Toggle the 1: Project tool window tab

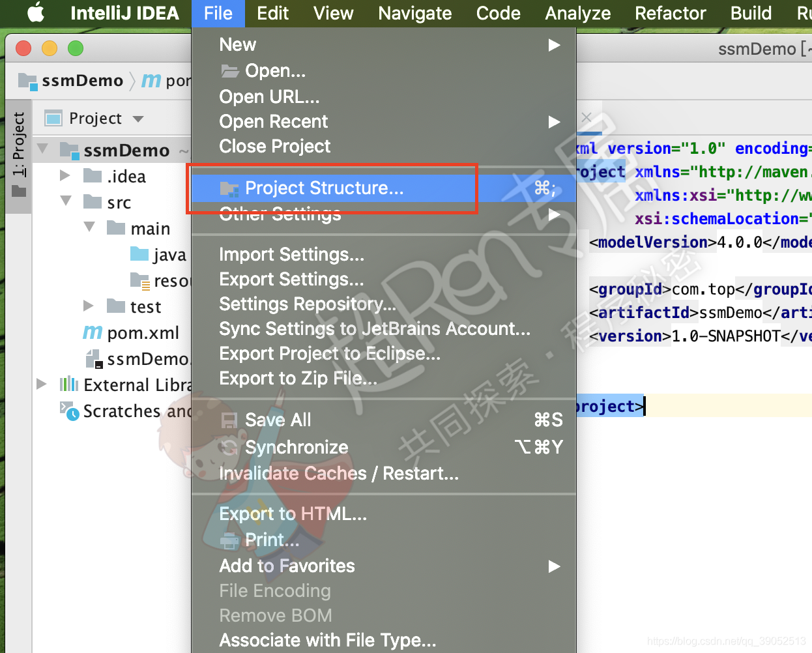(19, 155)
